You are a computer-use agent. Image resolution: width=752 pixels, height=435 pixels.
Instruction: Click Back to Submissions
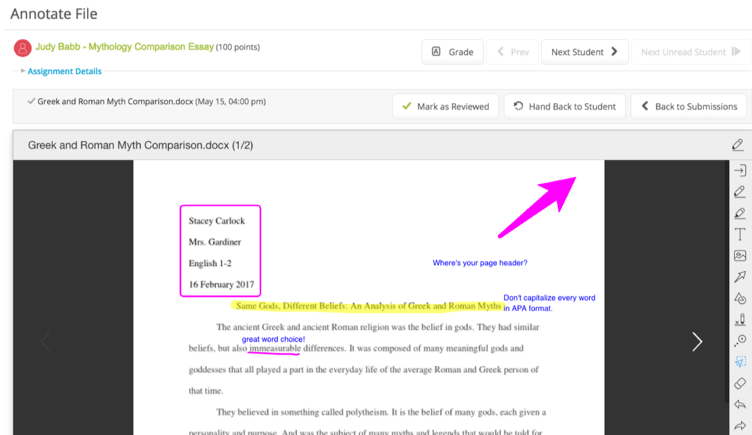tap(689, 106)
